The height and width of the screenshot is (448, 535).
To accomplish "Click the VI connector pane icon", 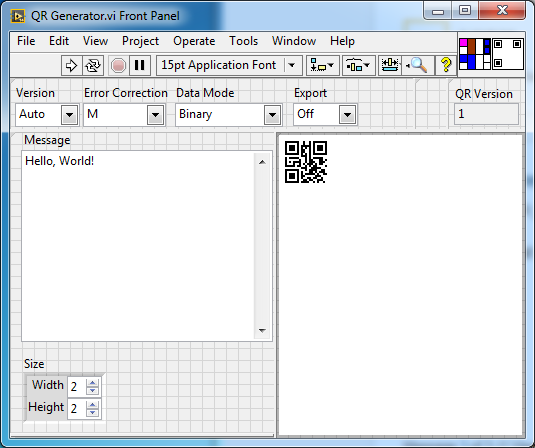I will coord(475,54).
